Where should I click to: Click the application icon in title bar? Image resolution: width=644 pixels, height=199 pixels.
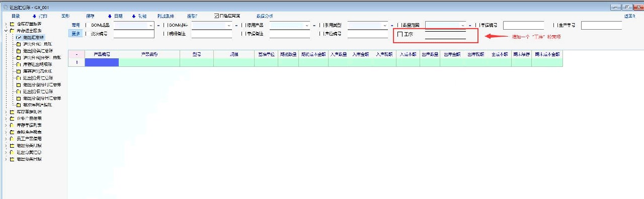coord(5,8)
